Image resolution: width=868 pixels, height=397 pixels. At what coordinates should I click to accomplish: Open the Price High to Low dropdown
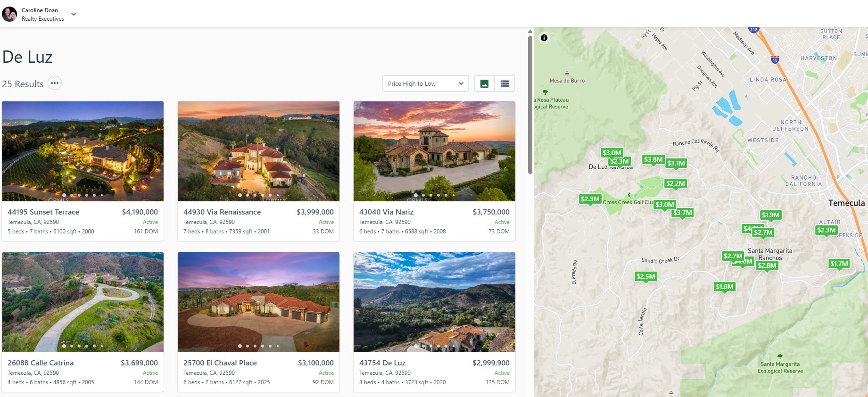tap(425, 84)
